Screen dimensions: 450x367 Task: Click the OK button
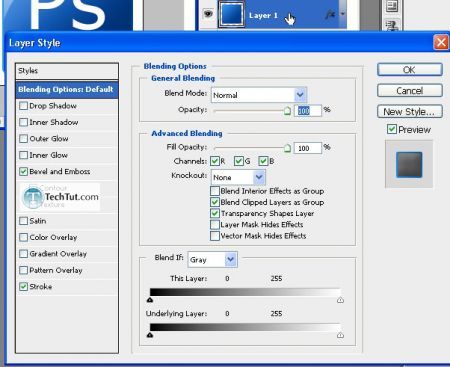pyautogui.click(x=410, y=70)
